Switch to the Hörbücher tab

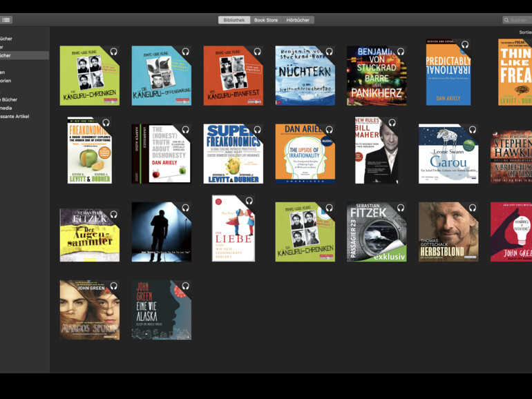(x=298, y=20)
